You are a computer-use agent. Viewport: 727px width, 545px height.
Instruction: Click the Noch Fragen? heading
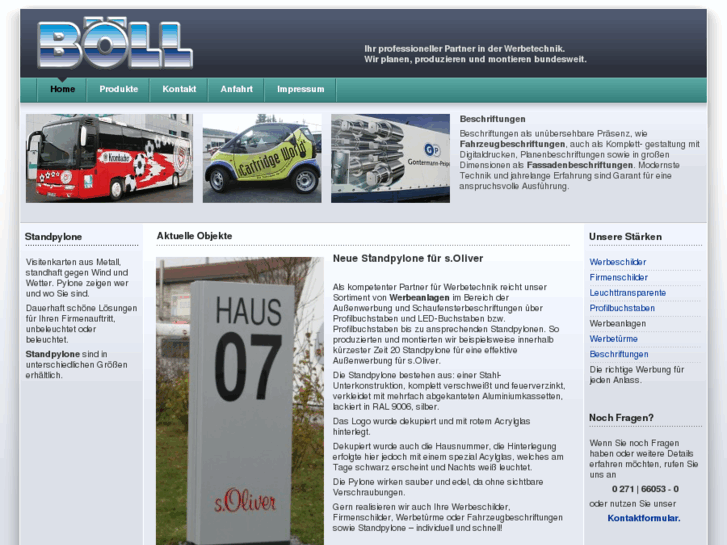621,417
